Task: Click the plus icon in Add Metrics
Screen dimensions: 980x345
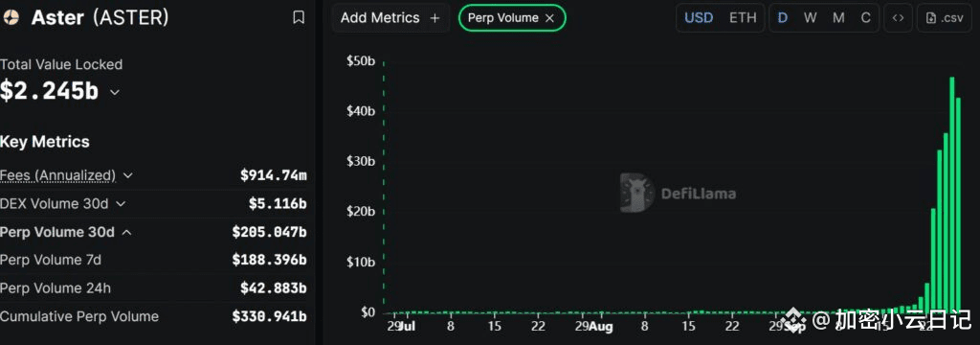Action: coord(435,18)
